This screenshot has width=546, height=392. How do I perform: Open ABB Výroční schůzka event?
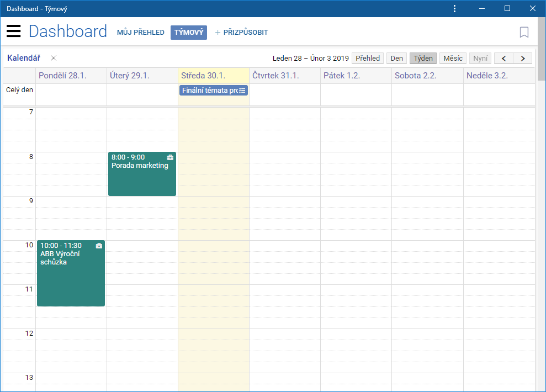tap(71, 273)
